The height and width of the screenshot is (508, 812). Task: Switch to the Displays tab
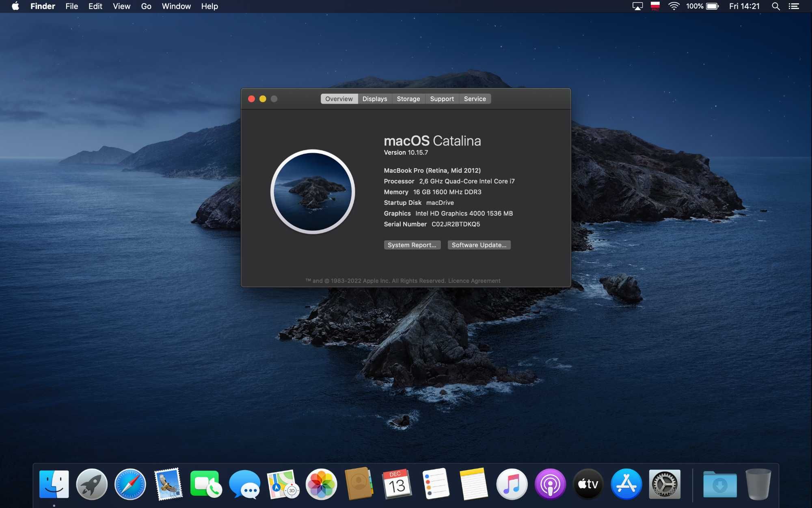(375, 99)
